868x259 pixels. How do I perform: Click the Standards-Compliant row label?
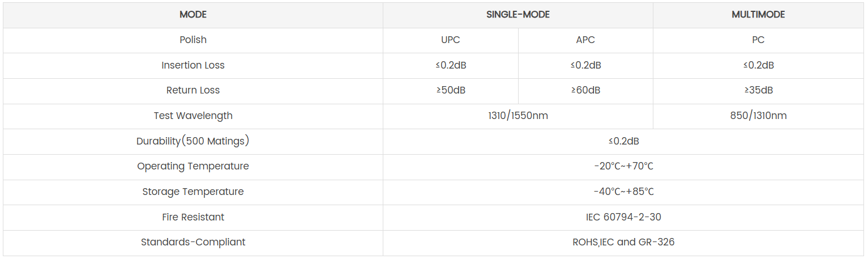tap(193, 243)
